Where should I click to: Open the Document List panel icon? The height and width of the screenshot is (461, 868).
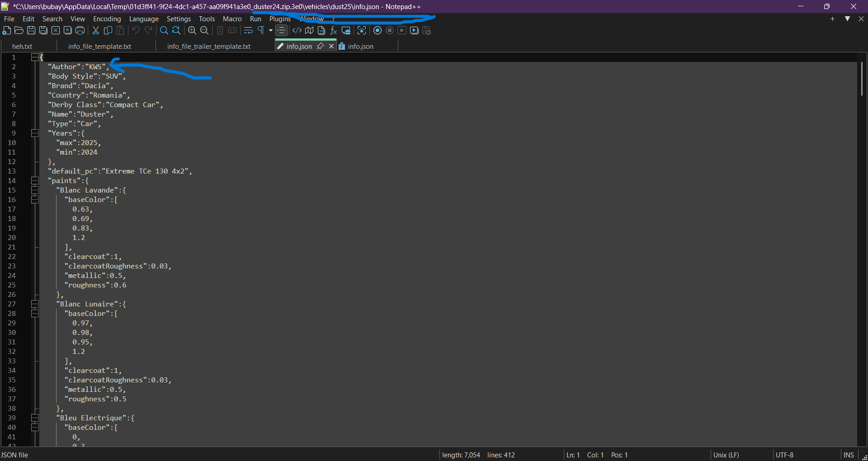pos(321,31)
